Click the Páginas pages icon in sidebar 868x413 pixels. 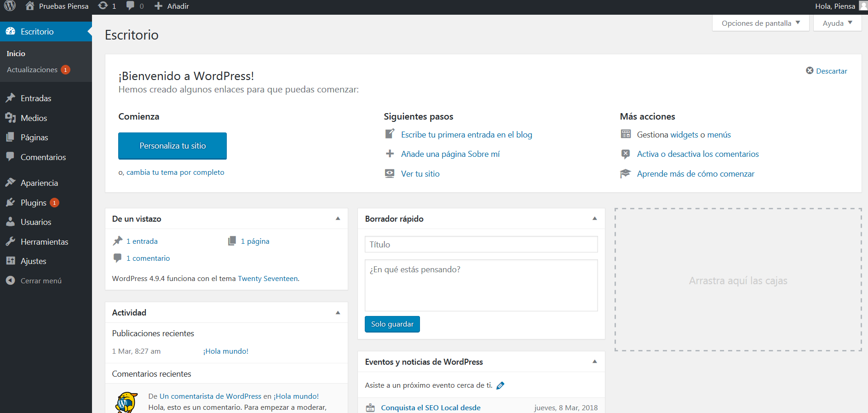(11, 137)
